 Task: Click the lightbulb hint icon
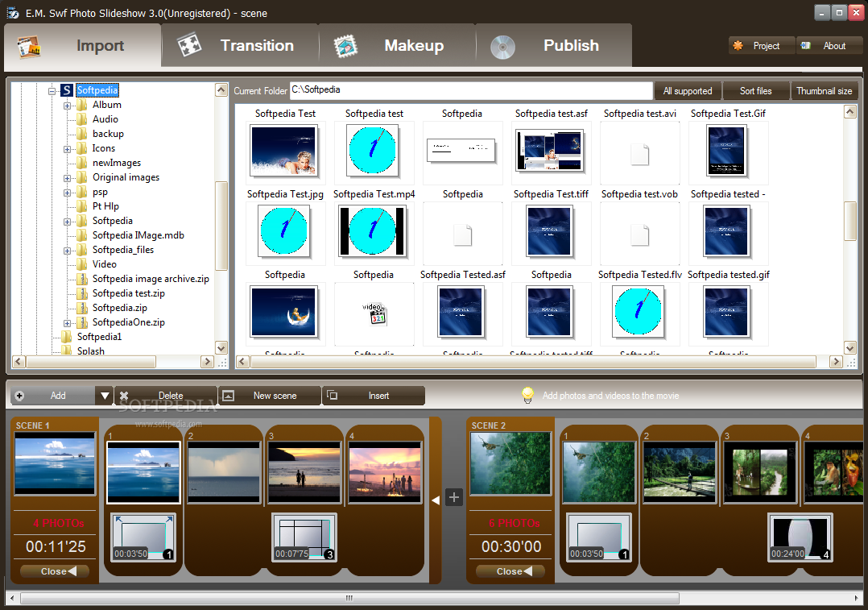pos(527,395)
